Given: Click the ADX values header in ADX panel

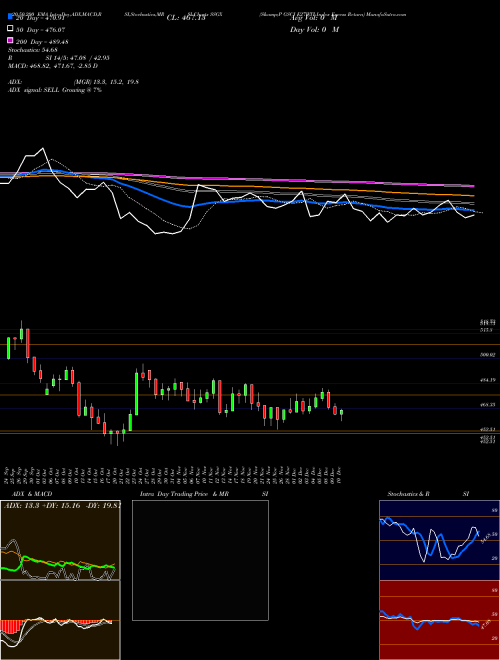Looking at the screenshot, I should point(62,506).
